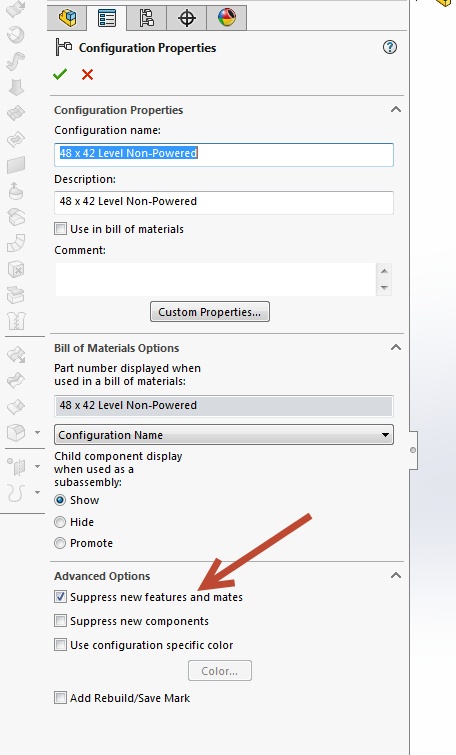456x755 pixels.
Task: Open the Curves flyout arrow
Action: 37,493
